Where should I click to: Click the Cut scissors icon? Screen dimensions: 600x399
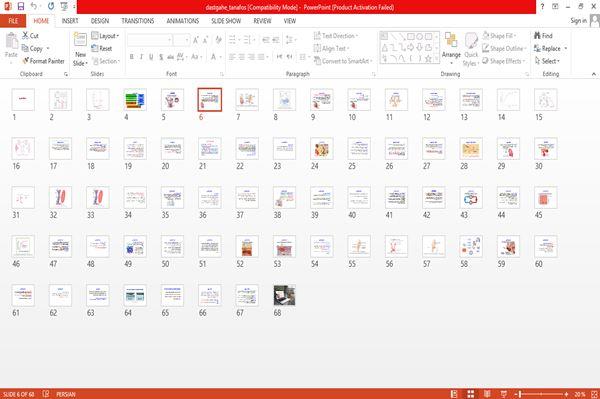pos(25,36)
